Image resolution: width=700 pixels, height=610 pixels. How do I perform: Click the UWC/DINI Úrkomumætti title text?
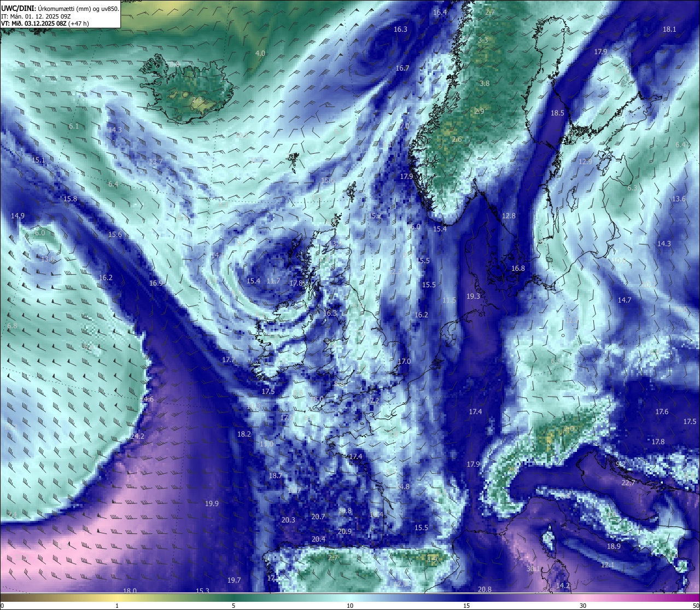[x=60, y=9]
